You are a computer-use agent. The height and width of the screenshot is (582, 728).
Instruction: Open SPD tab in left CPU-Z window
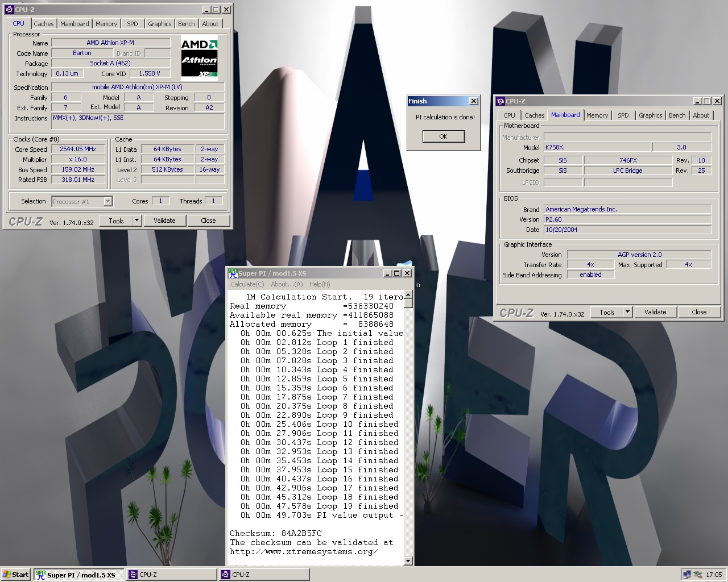click(x=133, y=24)
